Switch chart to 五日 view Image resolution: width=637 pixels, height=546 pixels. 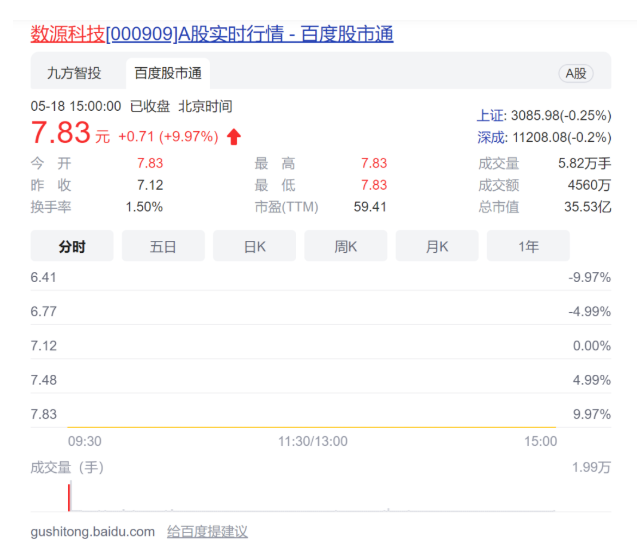(163, 246)
